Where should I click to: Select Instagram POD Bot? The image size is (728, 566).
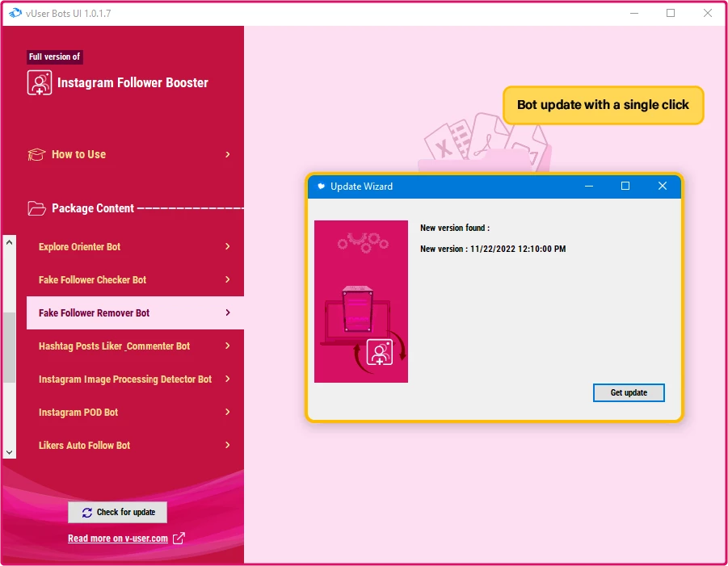[x=135, y=413]
